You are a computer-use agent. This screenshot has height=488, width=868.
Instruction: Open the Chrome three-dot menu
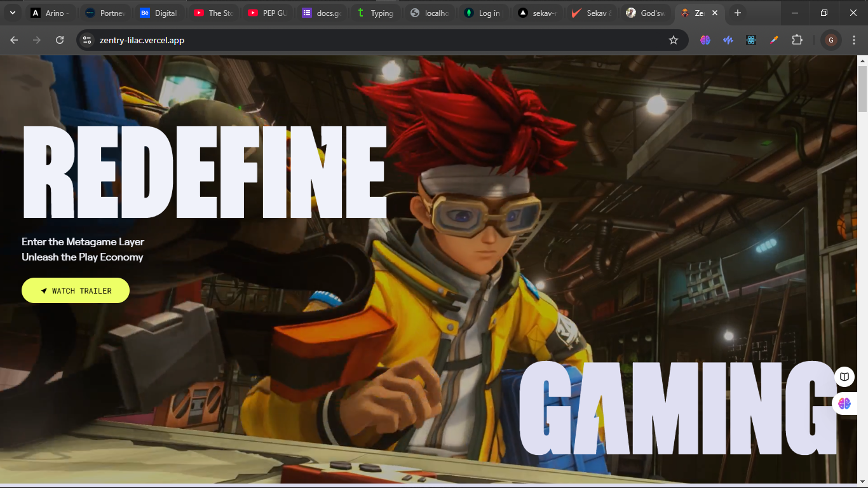[x=853, y=40]
